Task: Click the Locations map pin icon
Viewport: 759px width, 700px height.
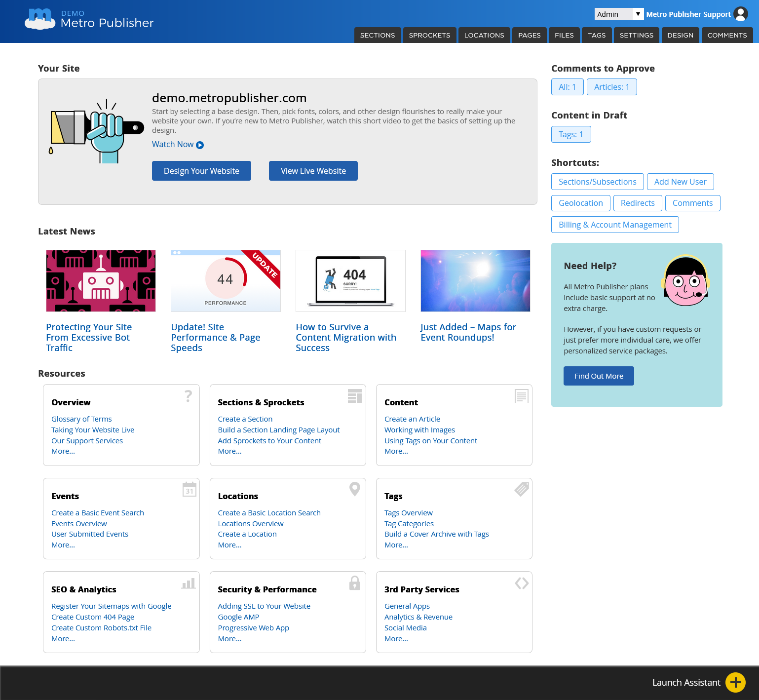Action: (355, 489)
